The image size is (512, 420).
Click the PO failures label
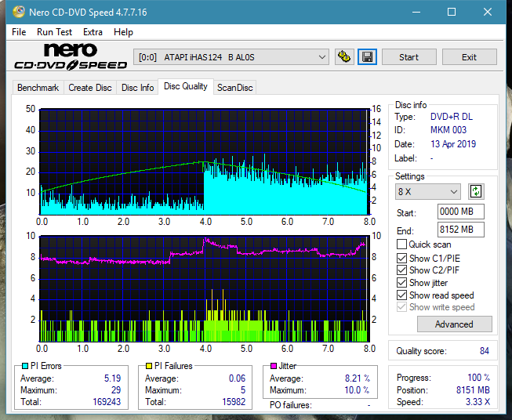click(x=291, y=405)
